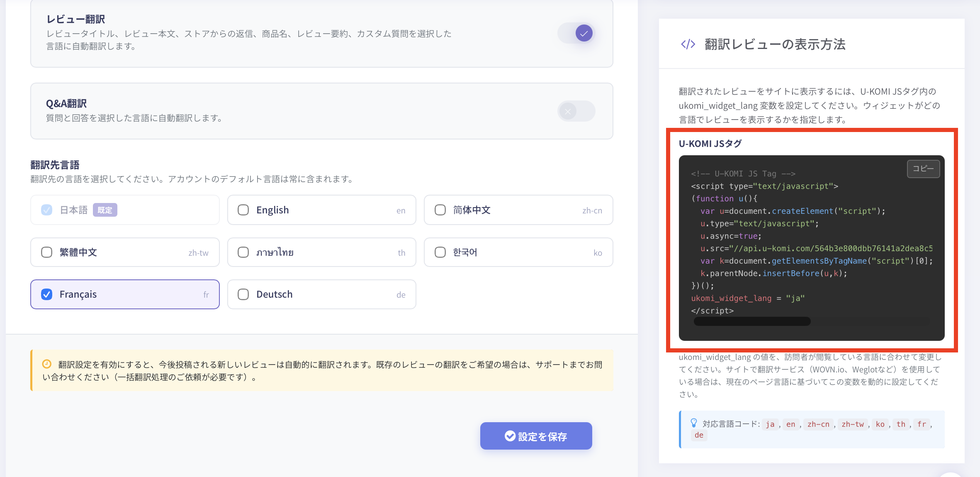Click the code brackets icon beside 翻訳レビューの表示方法
This screenshot has width=980, height=477.
pyautogui.click(x=688, y=44)
